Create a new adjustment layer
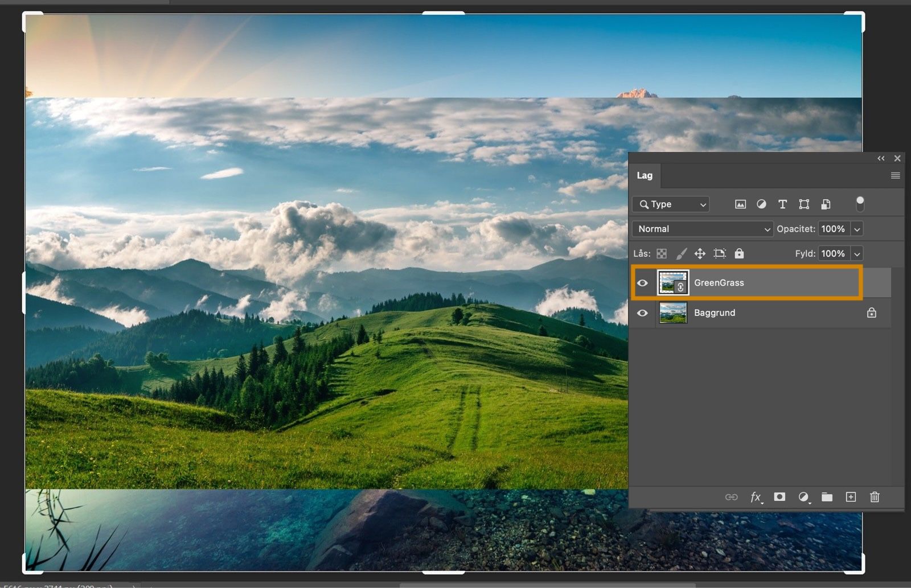Viewport: 911px width, 588px height. [x=803, y=497]
